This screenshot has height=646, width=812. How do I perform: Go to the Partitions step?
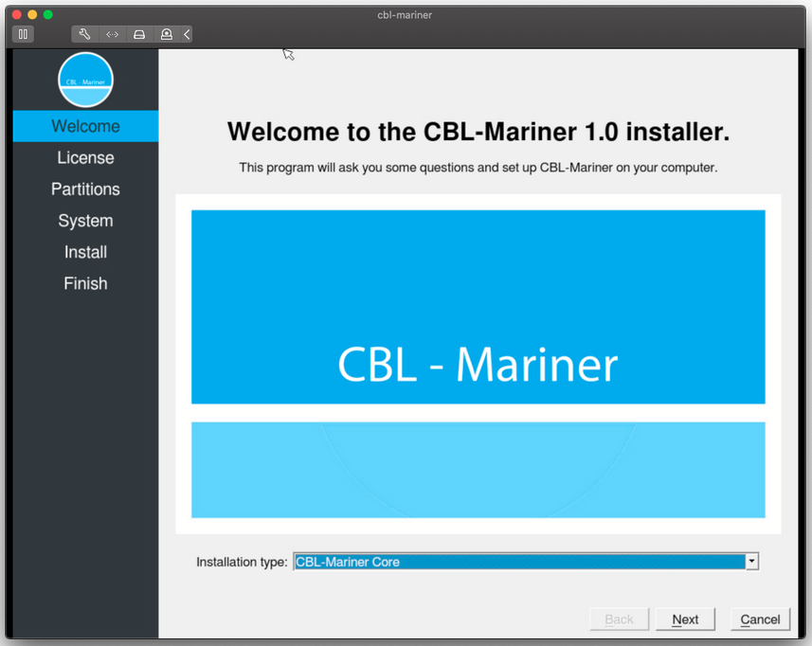pyautogui.click(x=85, y=189)
